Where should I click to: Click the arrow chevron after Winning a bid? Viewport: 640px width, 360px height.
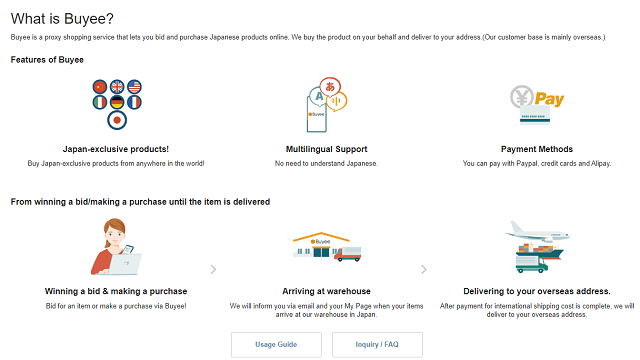click(x=213, y=269)
